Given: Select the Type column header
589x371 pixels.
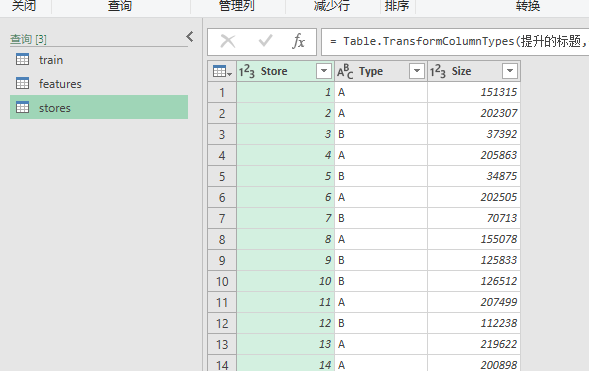Looking at the screenshot, I should click(381, 71).
